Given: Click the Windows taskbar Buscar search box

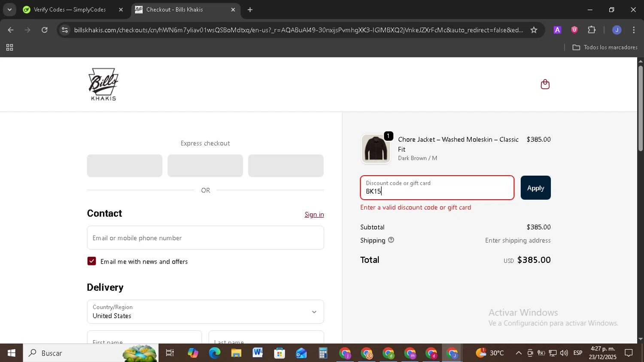Looking at the screenshot, I should (x=91, y=353).
